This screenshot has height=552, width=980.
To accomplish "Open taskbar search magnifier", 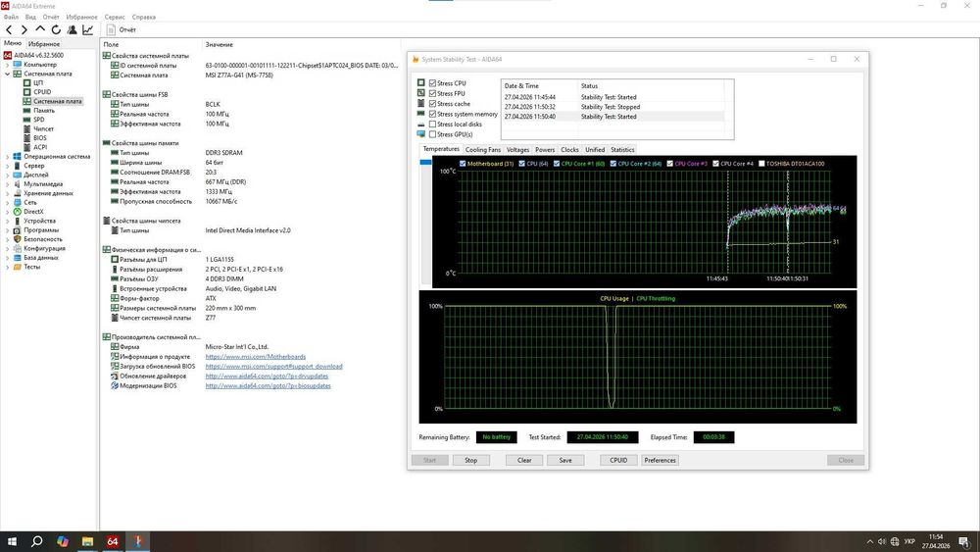I will click(37, 541).
